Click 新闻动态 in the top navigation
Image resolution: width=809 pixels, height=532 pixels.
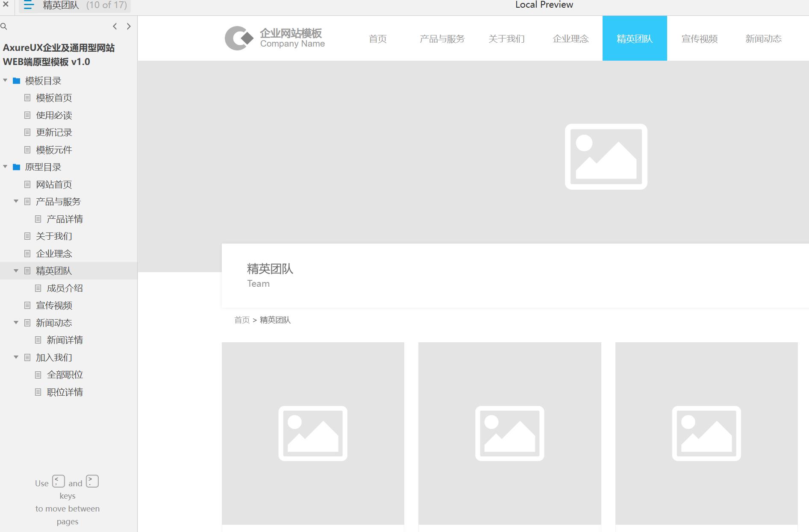click(763, 39)
